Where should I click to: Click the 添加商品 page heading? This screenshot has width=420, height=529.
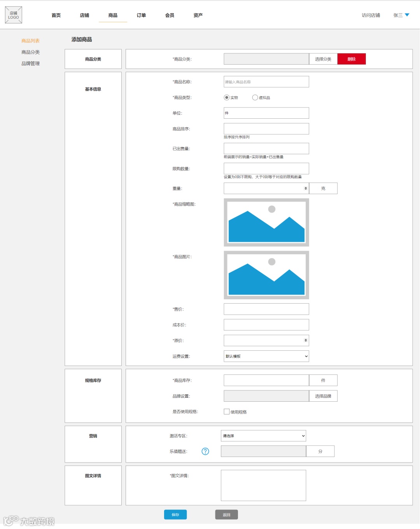click(x=82, y=39)
